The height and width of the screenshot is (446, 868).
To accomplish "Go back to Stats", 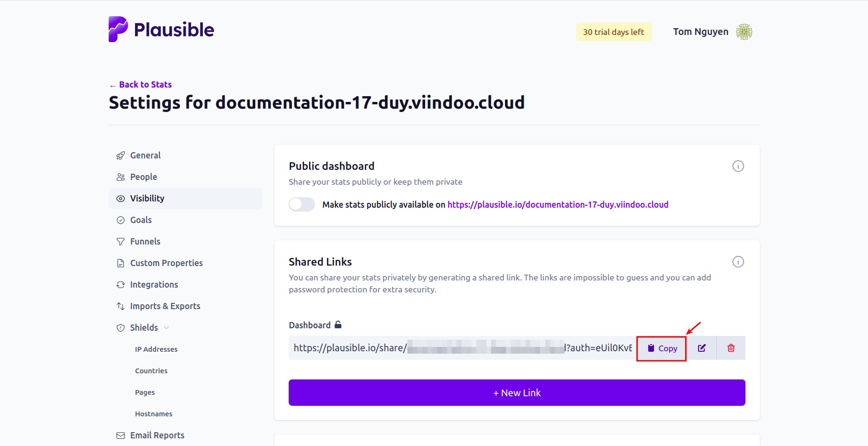I will point(145,85).
